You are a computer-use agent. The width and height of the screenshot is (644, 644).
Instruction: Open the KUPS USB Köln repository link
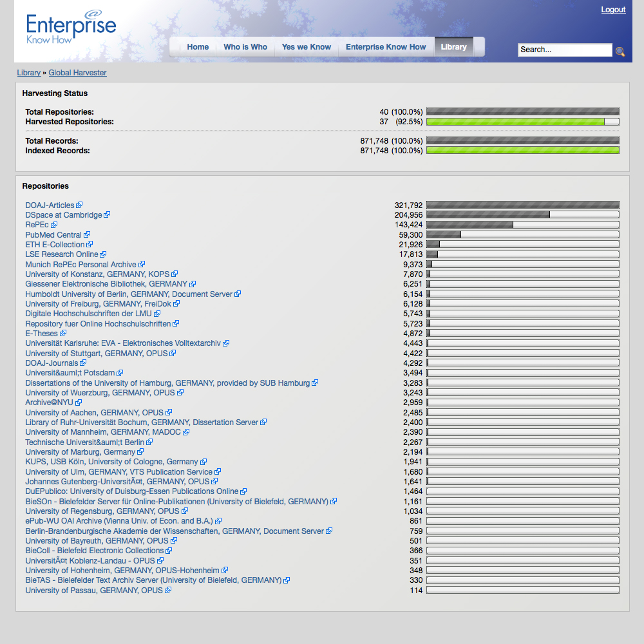pyautogui.click(x=111, y=462)
